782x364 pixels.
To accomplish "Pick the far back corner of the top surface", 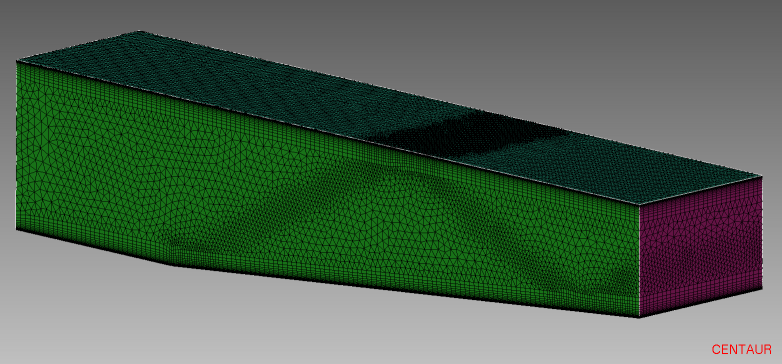I will click(140, 31).
